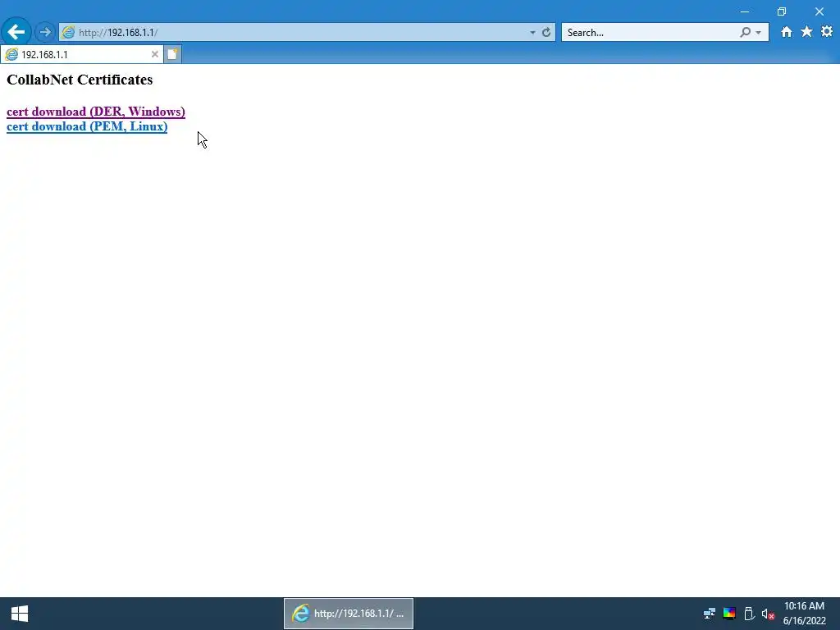
Task: Open a new tab with the New Tab button
Action: click(x=172, y=54)
